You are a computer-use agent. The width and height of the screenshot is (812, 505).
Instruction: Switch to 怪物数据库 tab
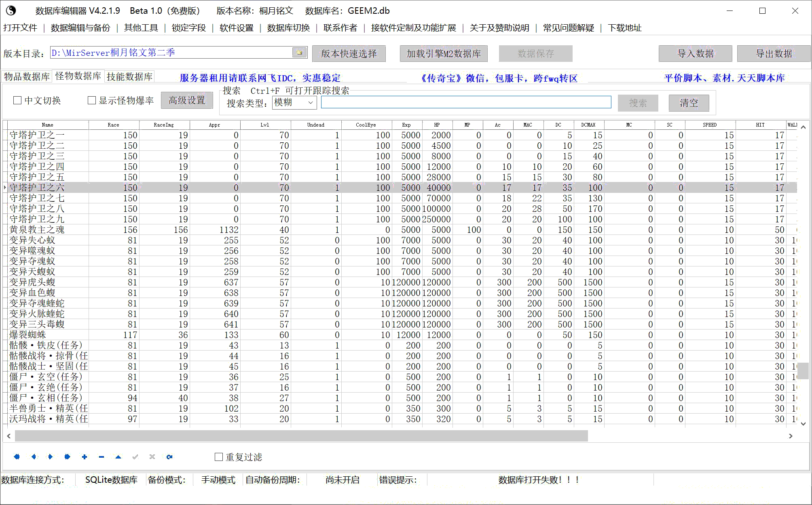[x=78, y=76]
